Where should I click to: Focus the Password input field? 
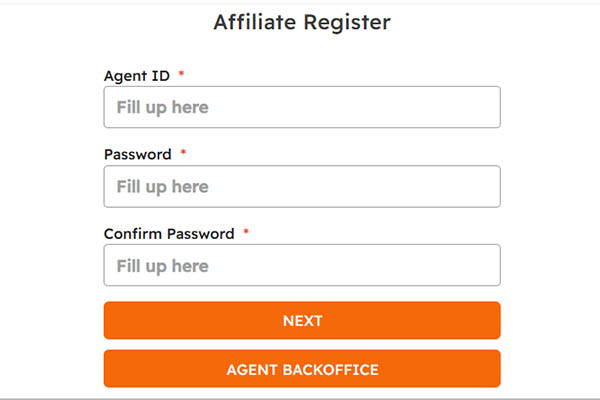301,186
